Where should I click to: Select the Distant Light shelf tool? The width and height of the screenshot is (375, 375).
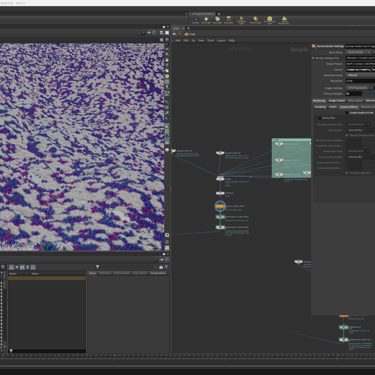click(x=255, y=20)
